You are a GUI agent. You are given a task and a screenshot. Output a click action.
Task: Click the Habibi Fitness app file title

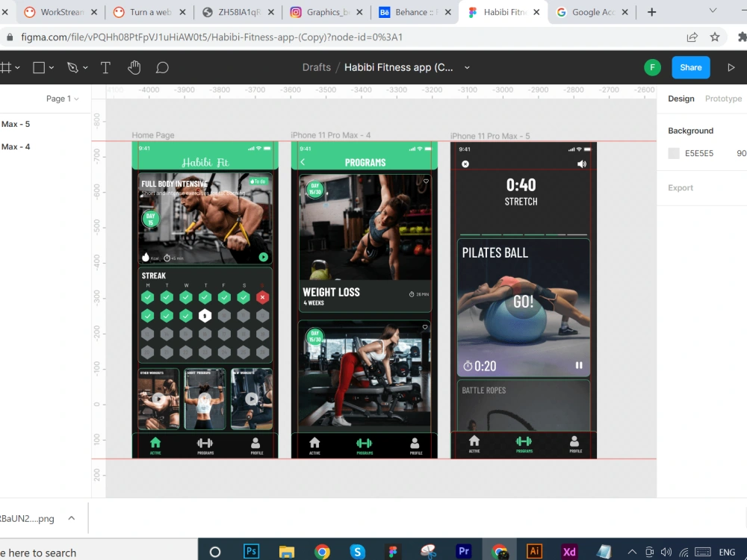[x=399, y=68]
